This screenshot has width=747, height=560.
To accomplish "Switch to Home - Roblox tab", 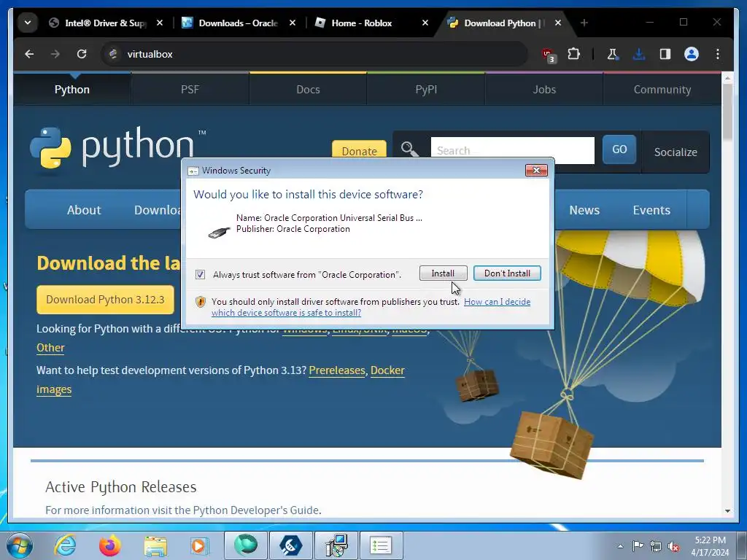I will pos(362,23).
